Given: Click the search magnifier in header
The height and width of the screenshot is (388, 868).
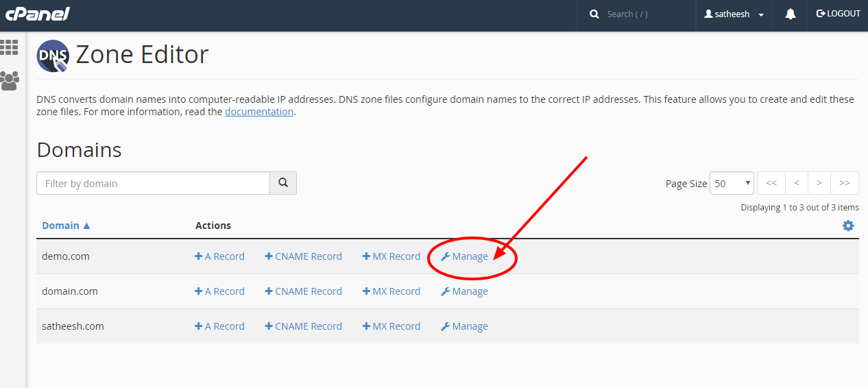Looking at the screenshot, I should (x=594, y=14).
